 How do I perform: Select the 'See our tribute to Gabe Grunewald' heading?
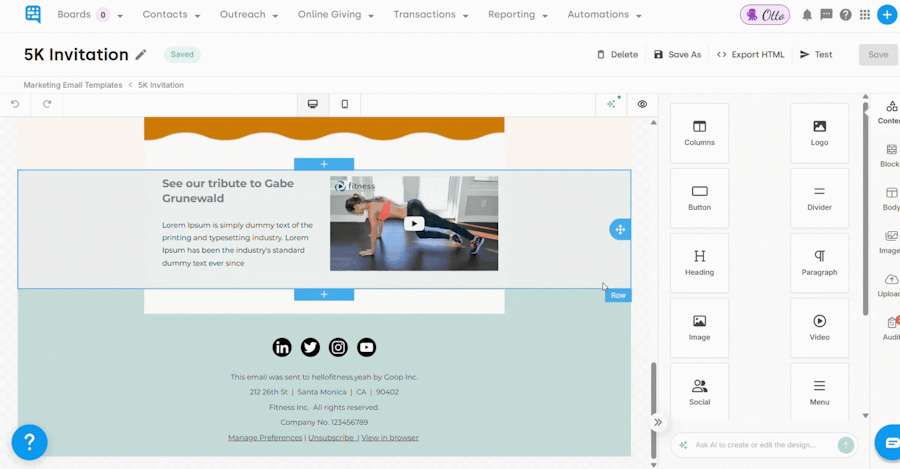(x=228, y=191)
